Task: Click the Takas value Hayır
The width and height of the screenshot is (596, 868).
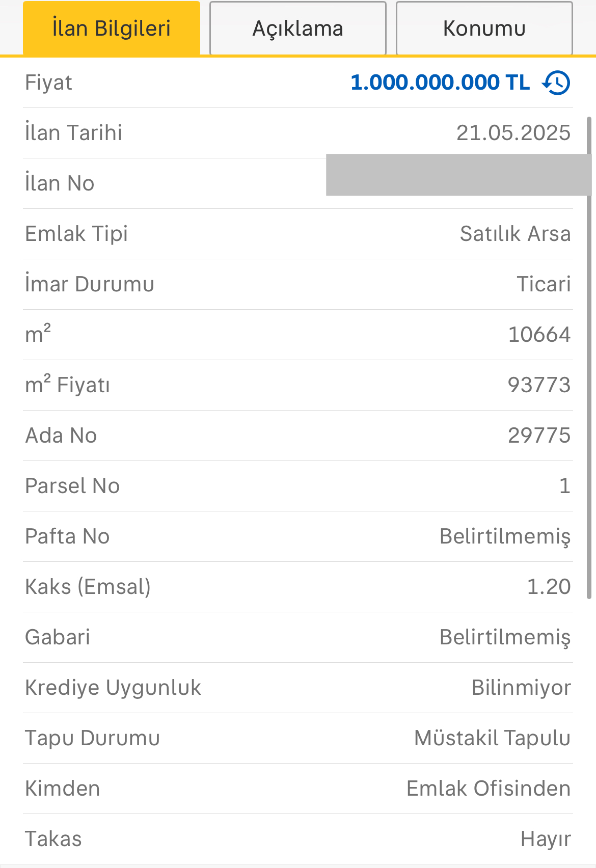Action: (546, 839)
